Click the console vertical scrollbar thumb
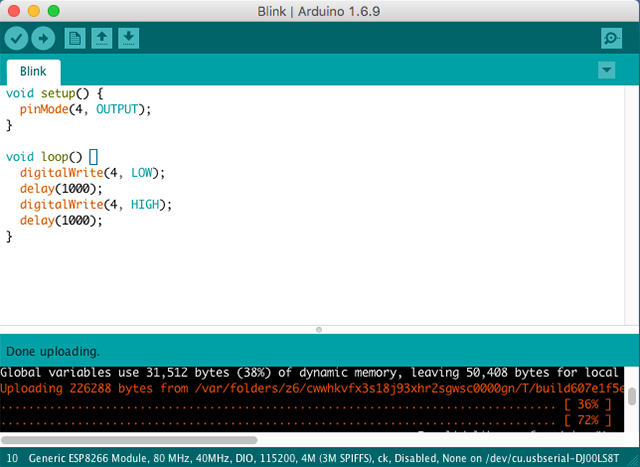 pos(632,396)
